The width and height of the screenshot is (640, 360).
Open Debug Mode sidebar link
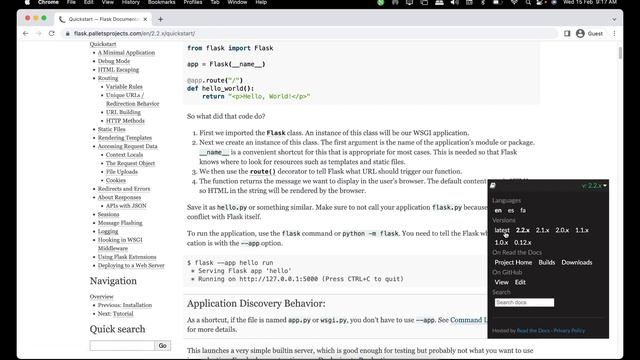click(114, 61)
